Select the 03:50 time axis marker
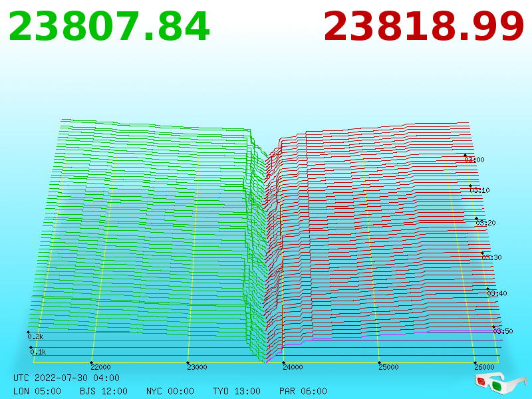Screen dimensions: 532x399 click(503, 331)
